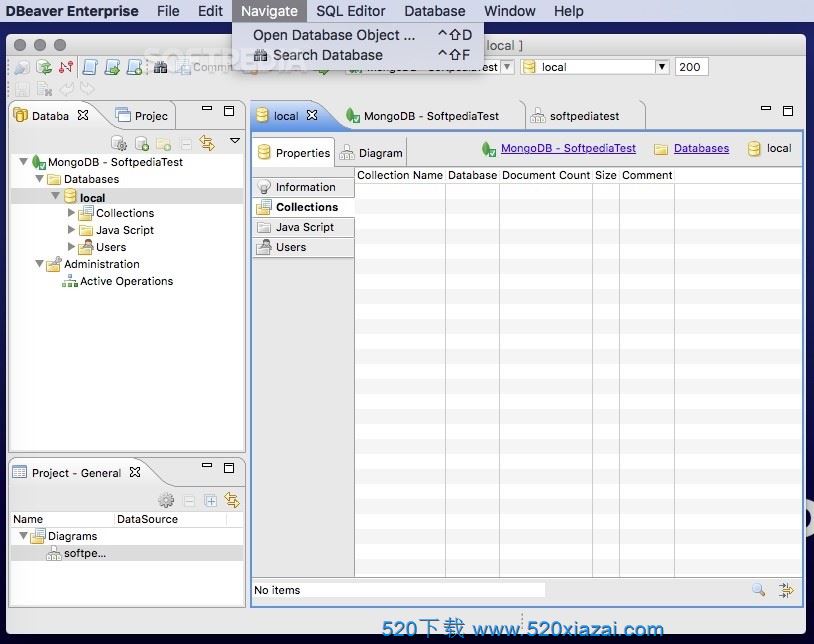This screenshot has height=644, width=814.
Task: Select Users in properties side list
Action: click(304, 247)
